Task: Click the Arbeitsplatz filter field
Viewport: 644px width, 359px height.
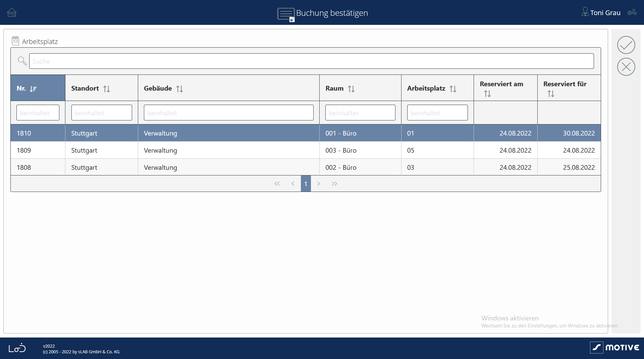Action: click(x=437, y=113)
